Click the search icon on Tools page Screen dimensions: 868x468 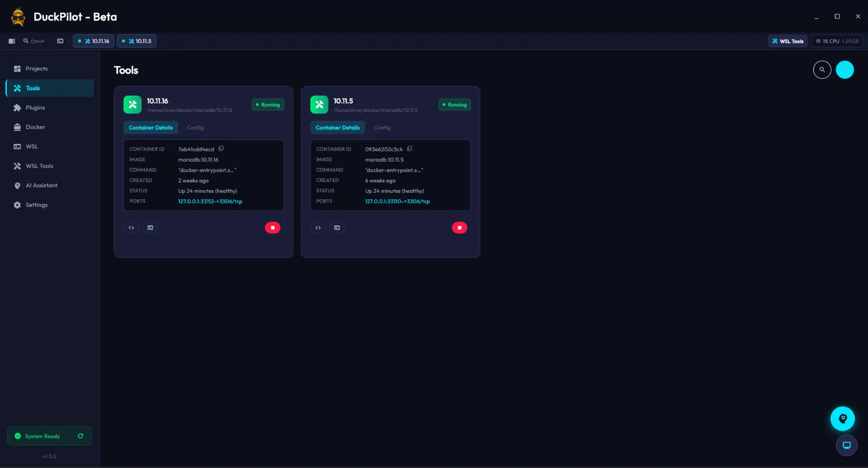click(x=822, y=69)
